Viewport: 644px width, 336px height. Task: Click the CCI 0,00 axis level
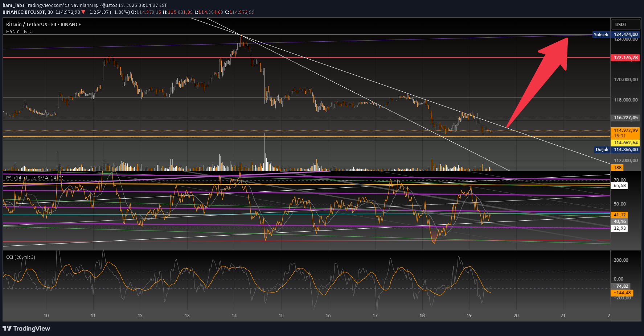[x=618, y=279]
